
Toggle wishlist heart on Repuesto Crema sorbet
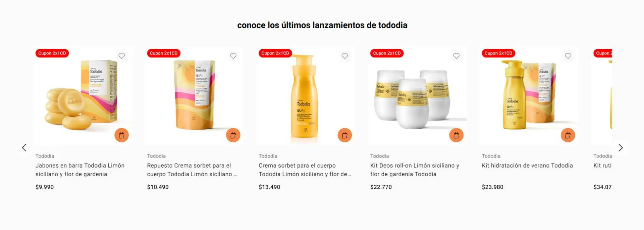[x=233, y=56]
